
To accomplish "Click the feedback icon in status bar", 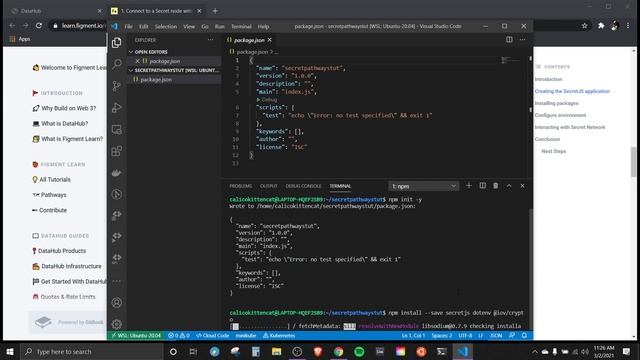I will click(512, 336).
